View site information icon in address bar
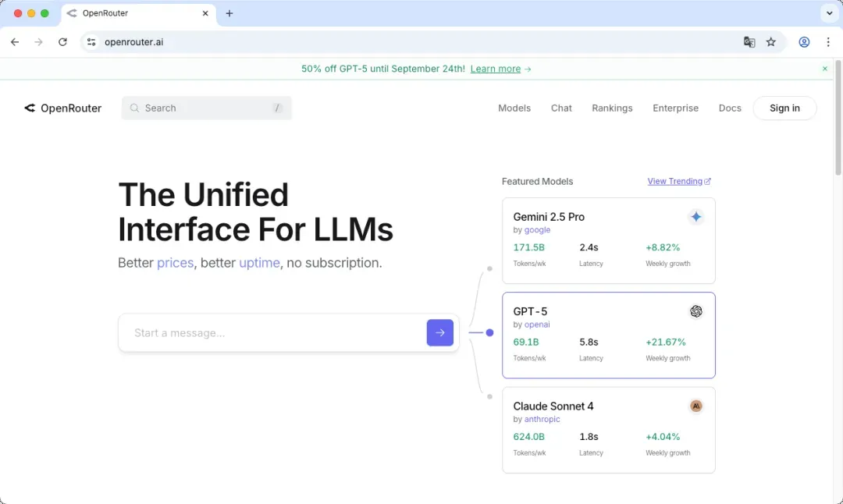843x504 pixels. point(91,42)
